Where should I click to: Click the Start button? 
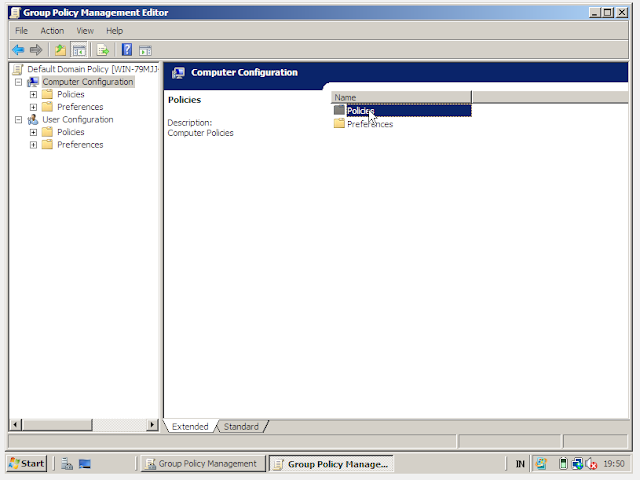pyautogui.click(x=26, y=464)
